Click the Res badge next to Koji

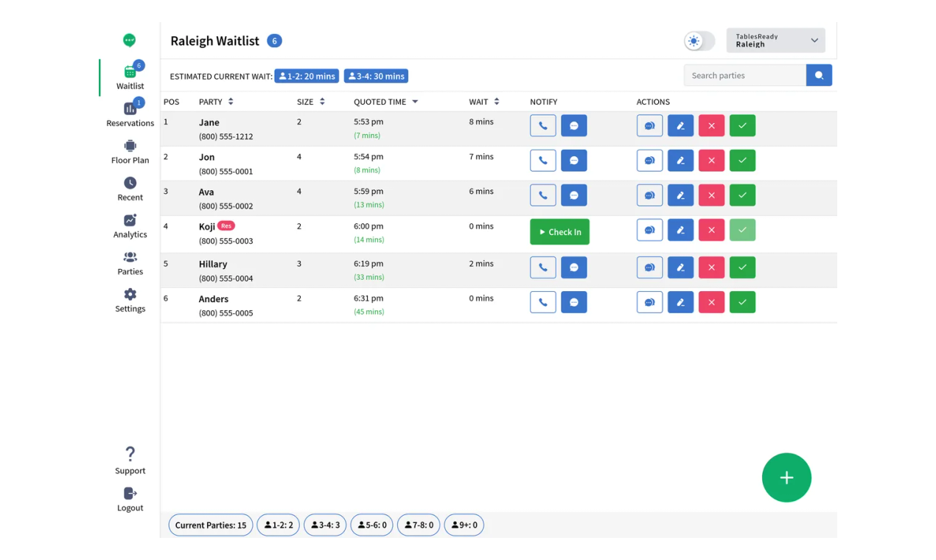coord(226,225)
